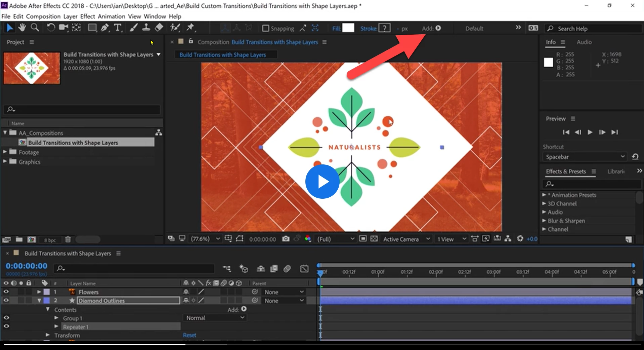Click the Reset link for Transform
Image resolution: width=644 pixels, height=350 pixels.
pyautogui.click(x=189, y=335)
